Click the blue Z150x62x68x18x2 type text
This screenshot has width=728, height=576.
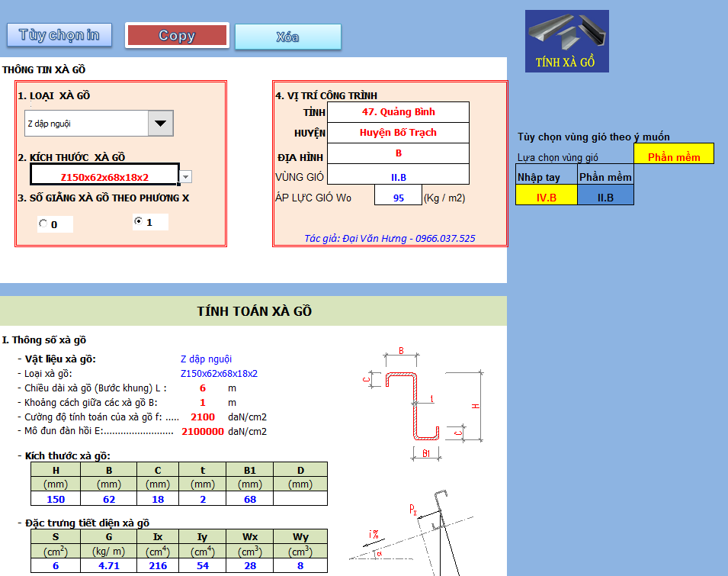(x=219, y=374)
